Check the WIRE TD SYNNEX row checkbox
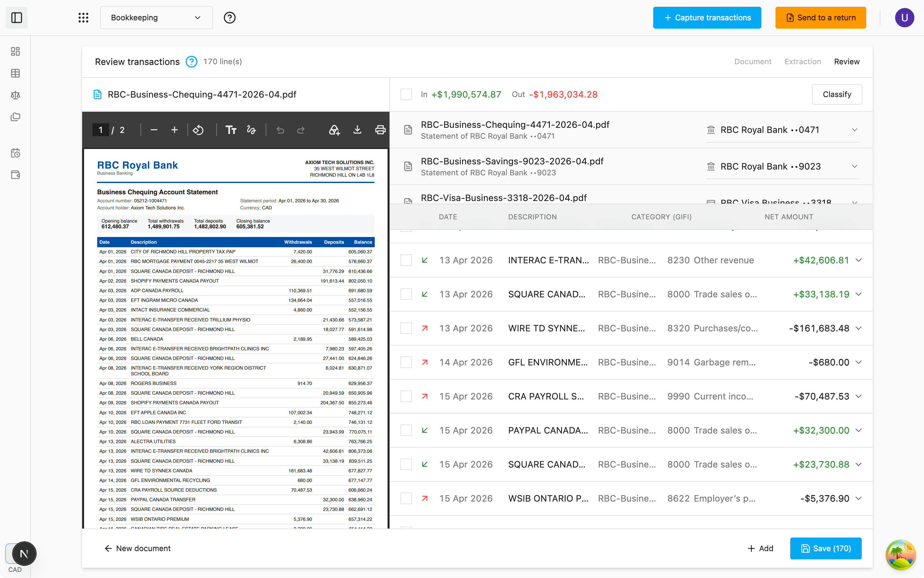This screenshot has width=924, height=578. [x=406, y=328]
